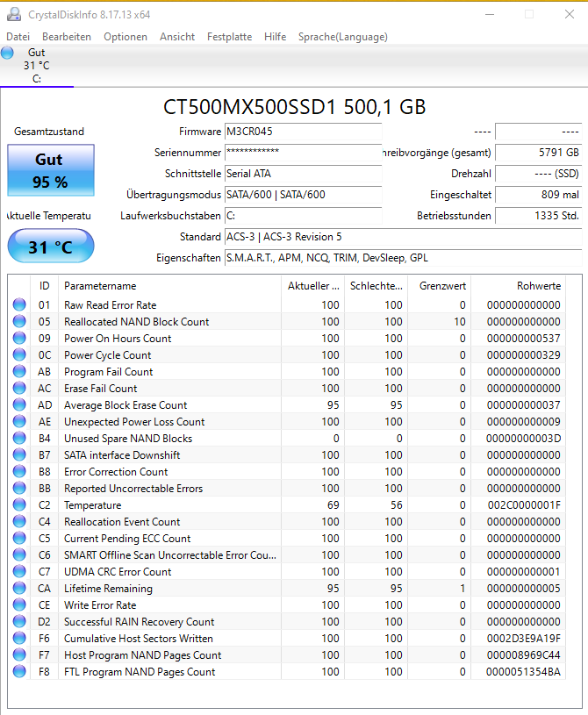Click status orb for Cumulative Host Sectors Written
This screenshot has width=588, height=715.
pos(19,638)
